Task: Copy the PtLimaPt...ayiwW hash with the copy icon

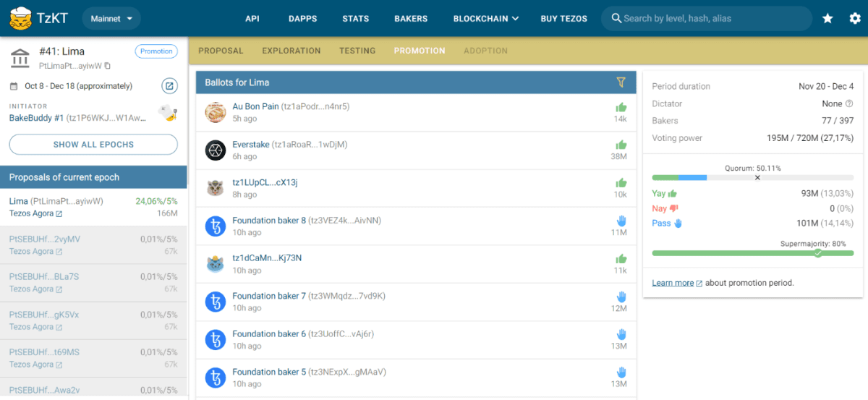Action: tap(107, 66)
